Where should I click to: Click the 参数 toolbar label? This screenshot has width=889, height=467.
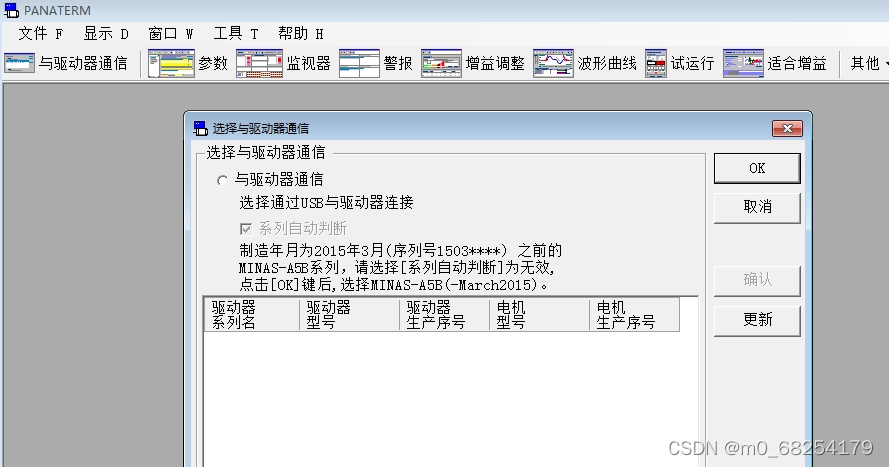pos(213,63)
